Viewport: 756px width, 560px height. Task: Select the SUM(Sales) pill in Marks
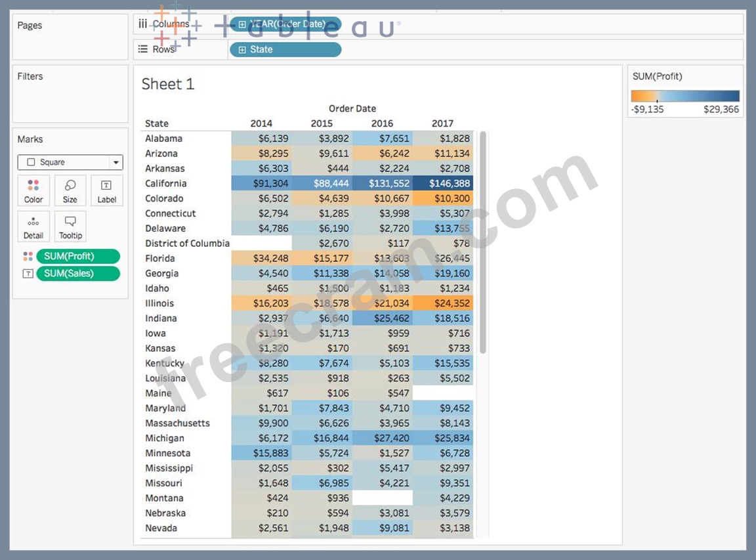(x=78, y=274)
